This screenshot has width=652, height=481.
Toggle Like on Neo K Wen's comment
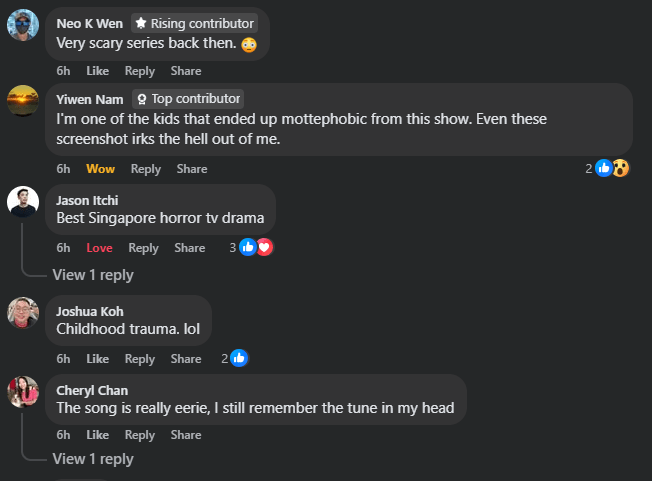[97, 71]
